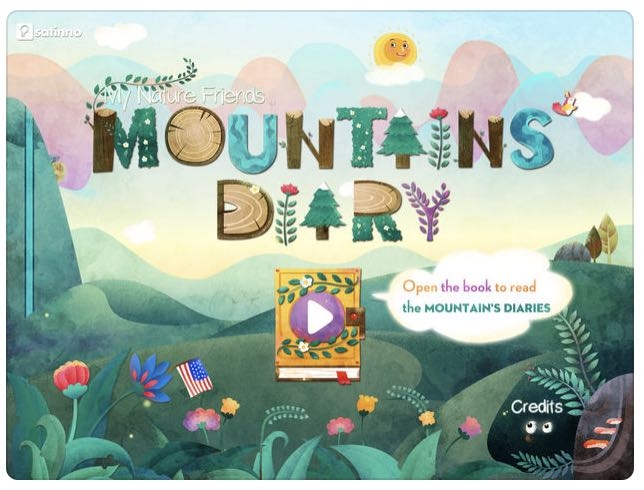The image size is (644, 490).
Task: Tap the smiling sun in the sky
Action: coord(395,51)
